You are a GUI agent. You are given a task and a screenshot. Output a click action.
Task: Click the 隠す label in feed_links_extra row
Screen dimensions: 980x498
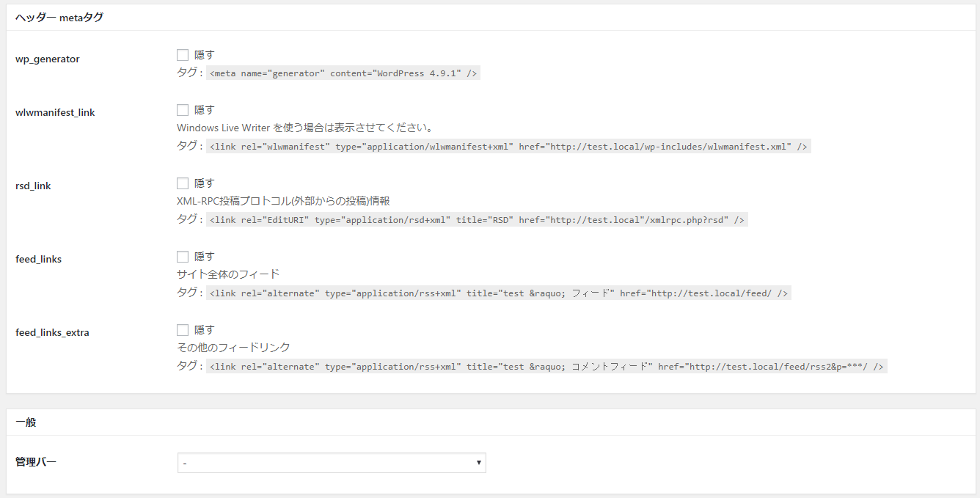click(205, 330)
